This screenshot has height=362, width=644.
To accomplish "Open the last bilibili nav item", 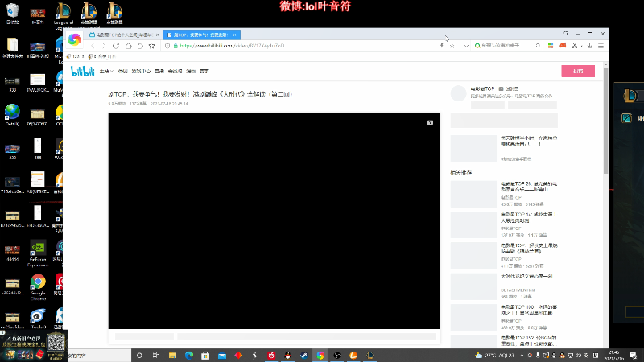I will [204, 72].
